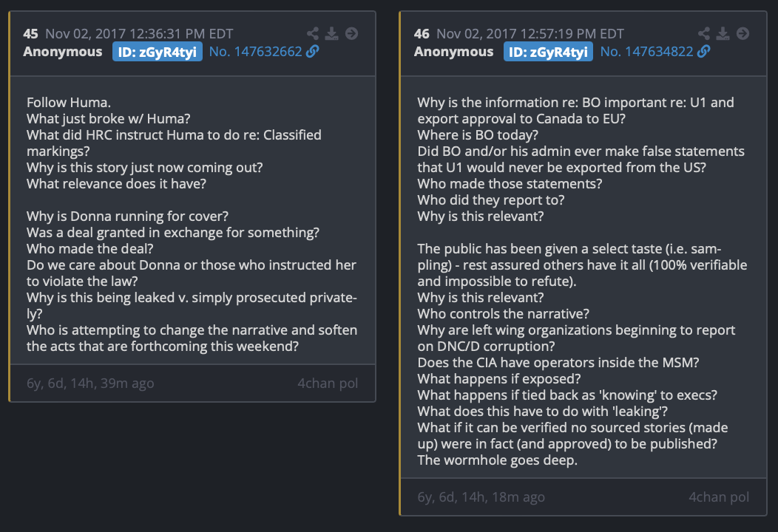This screenshot has width=778, height=532.
Task: Select the 4chan pol source label on post 46
Action: [719, 497]
